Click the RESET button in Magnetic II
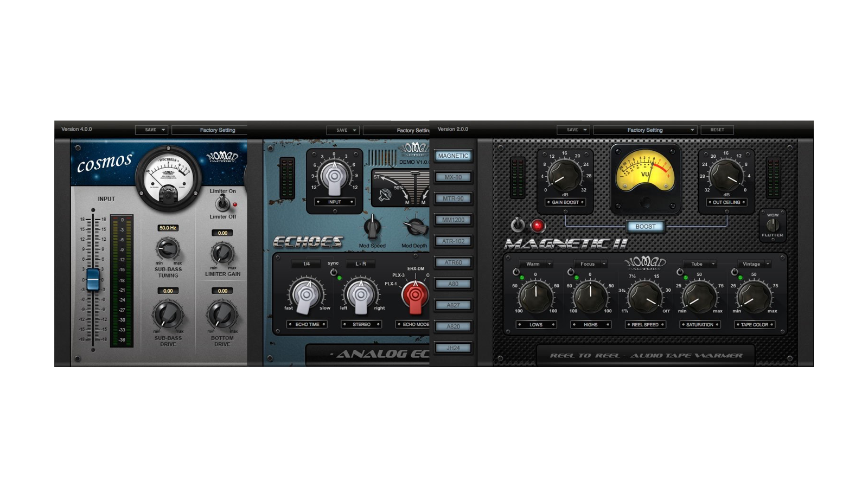The height and width of the screenshot is (488, 868). 717,130
